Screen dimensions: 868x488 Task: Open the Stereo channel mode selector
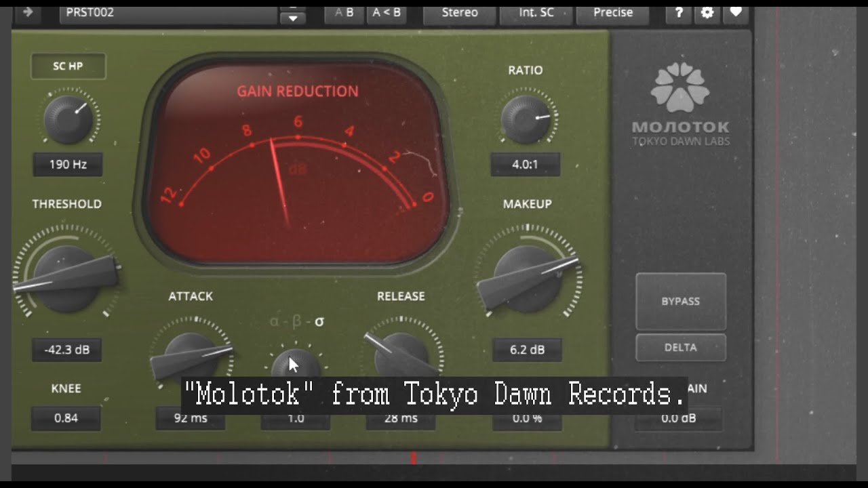coord(460,13)
